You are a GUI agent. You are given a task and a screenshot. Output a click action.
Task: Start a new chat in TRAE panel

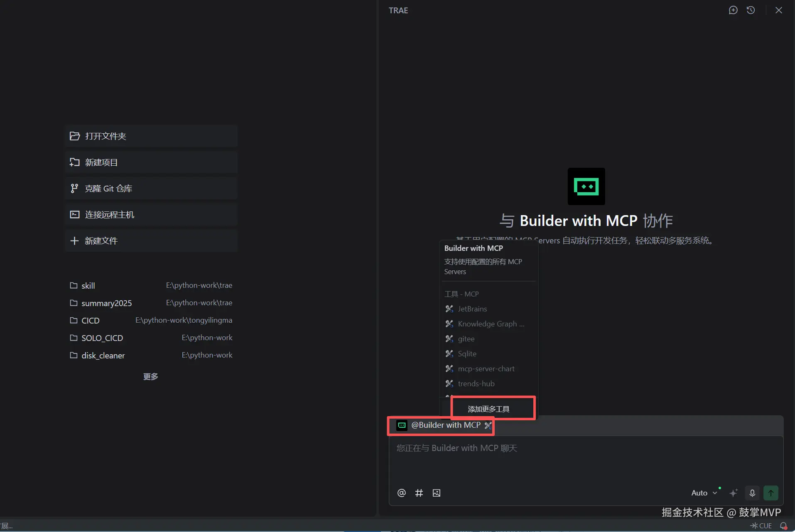coord(733,10)
